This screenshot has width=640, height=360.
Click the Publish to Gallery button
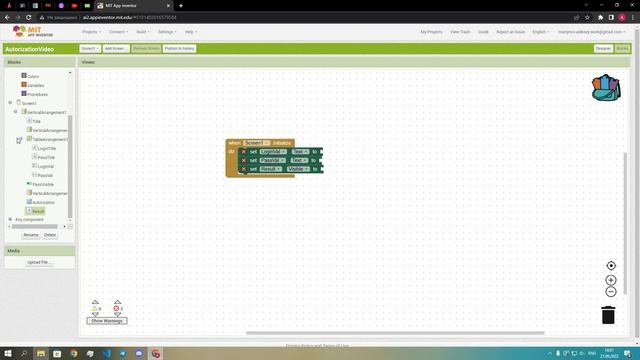click(180, 49)
